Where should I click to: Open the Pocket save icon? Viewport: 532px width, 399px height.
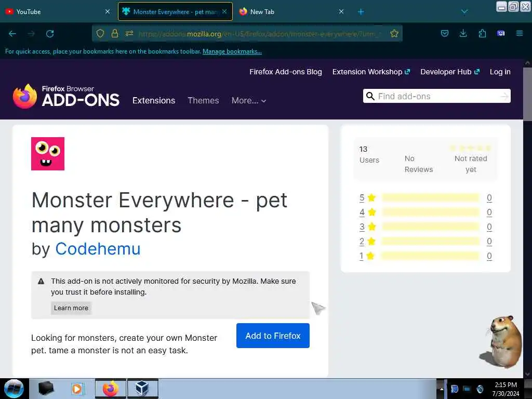(445, 33)
